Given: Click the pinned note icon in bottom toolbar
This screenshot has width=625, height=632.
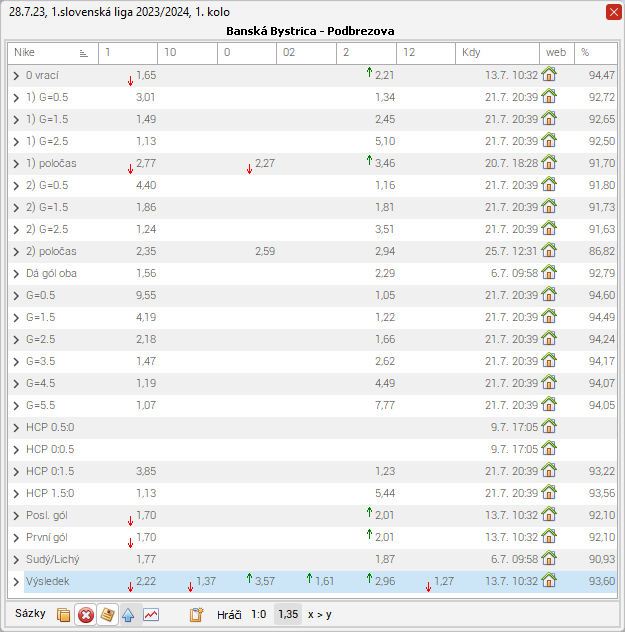Looking at the screenshot, I should 107,615.
